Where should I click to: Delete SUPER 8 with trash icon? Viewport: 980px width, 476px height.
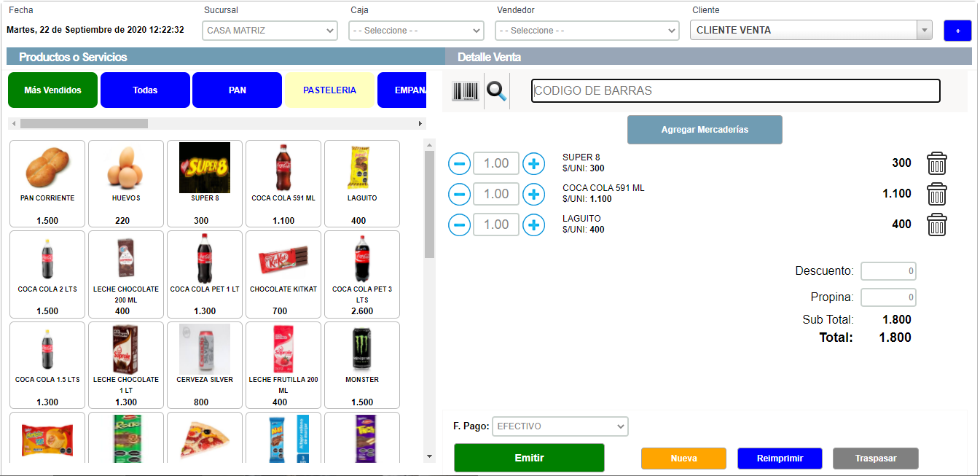coord(937,163)
